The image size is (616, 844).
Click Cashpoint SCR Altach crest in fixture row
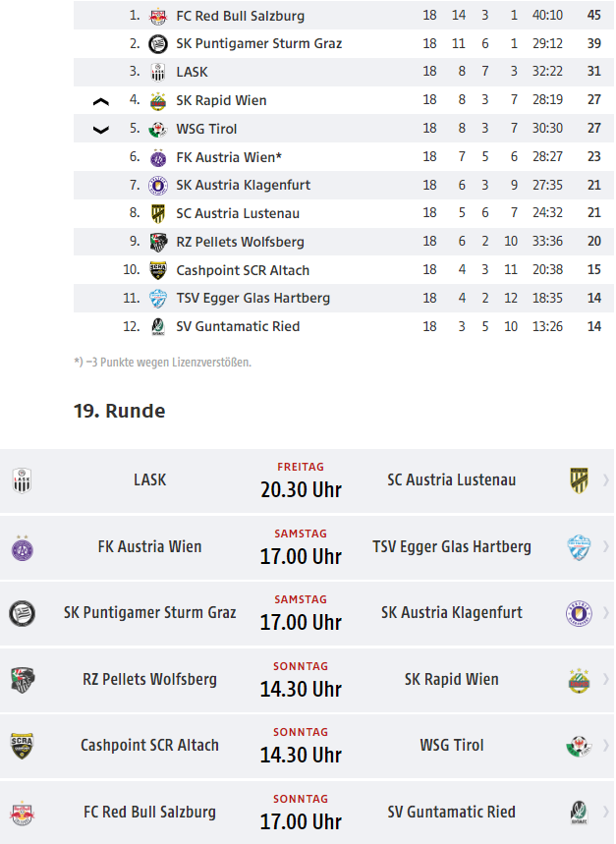click(22, 746)
